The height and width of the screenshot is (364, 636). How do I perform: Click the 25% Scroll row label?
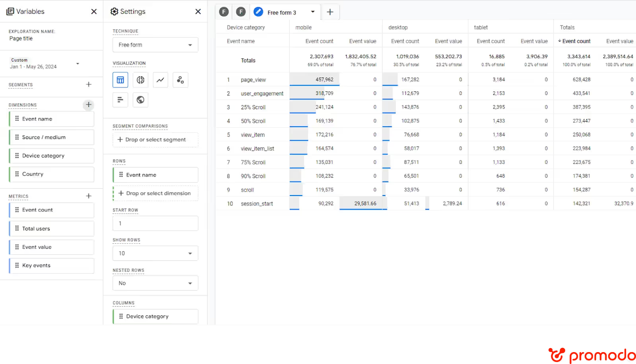[253, 107]
